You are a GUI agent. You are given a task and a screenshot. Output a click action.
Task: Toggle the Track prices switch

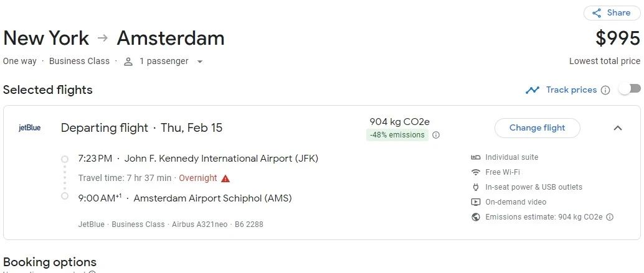(x=629, y=89)
